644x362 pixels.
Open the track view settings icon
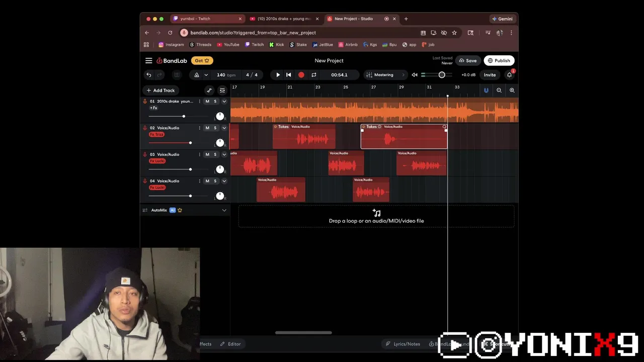point(222,90)
